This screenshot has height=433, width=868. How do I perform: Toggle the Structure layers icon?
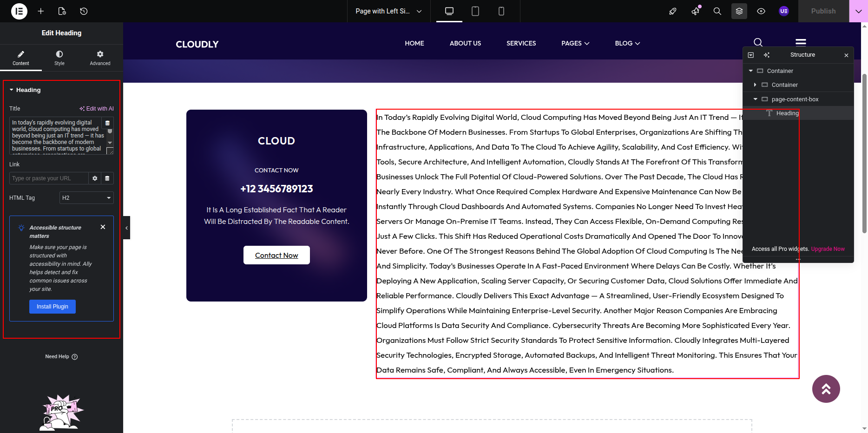[739, 11]
